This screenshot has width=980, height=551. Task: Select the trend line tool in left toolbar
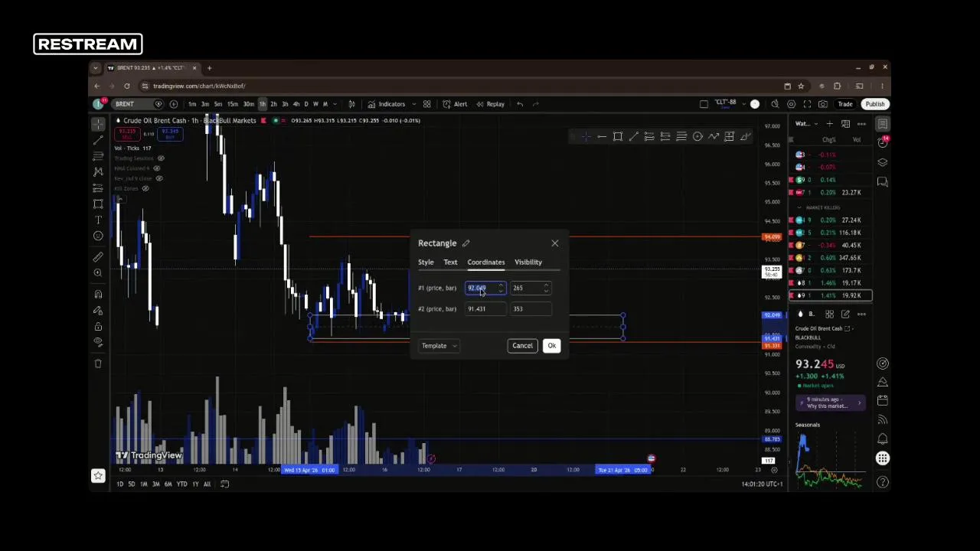98,140
